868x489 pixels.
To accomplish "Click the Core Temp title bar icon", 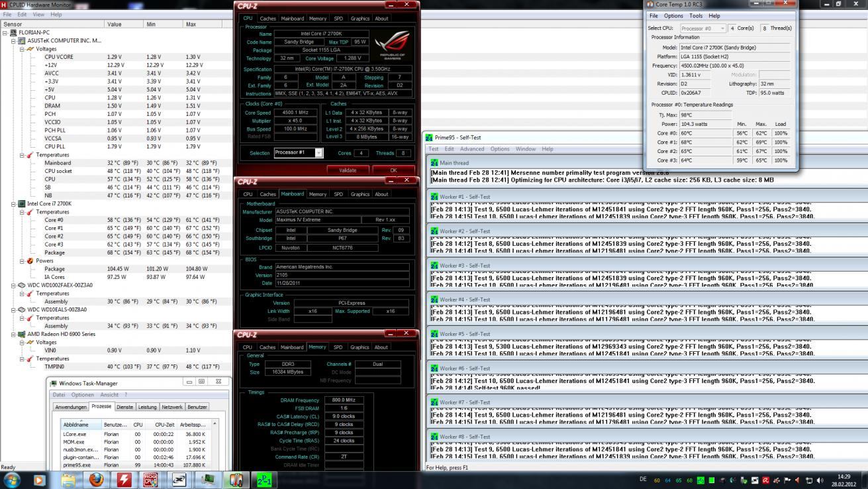I will [650, 5].
